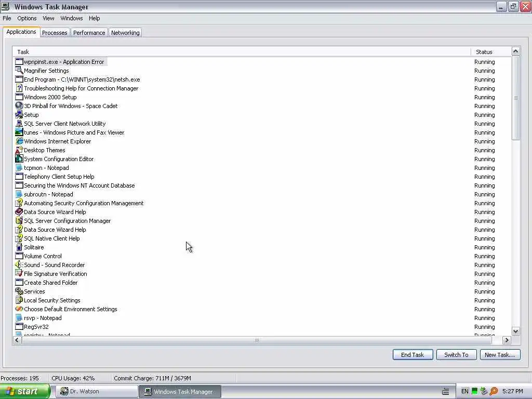
Task: Switch to Dr. Watson taskbar button
Action: [x=97, y=392]
